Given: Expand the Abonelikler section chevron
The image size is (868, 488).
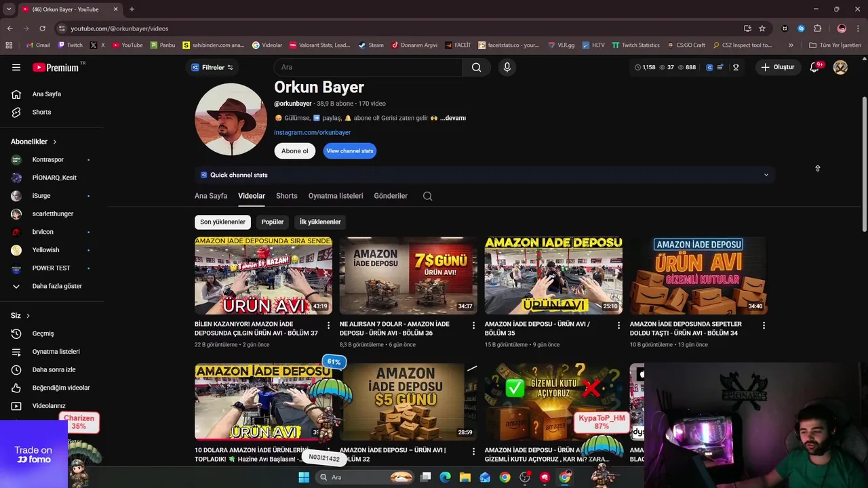Looking at the screenshot, I should tap(54, 142).
